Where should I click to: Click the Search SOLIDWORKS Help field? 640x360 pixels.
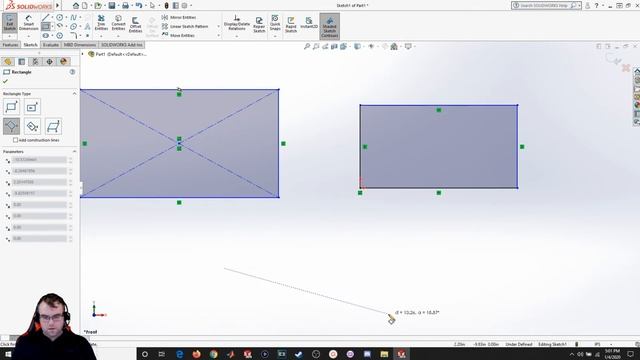[546, 5]
